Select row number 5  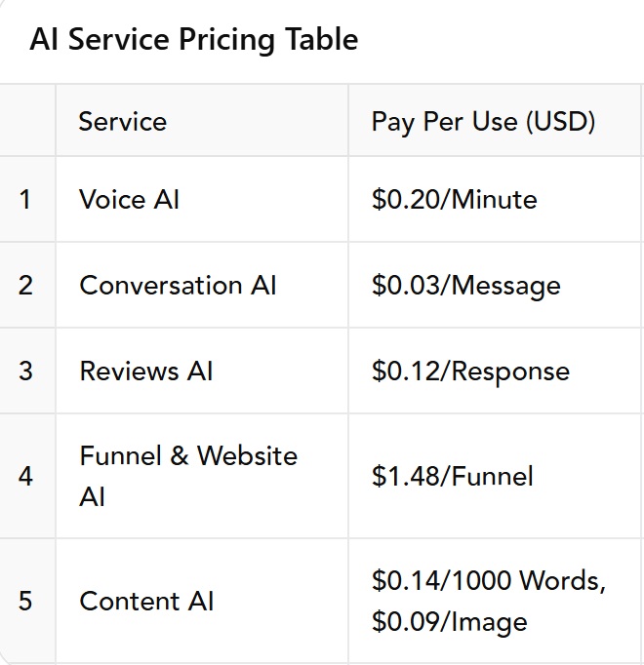click(x=25, y=601)
